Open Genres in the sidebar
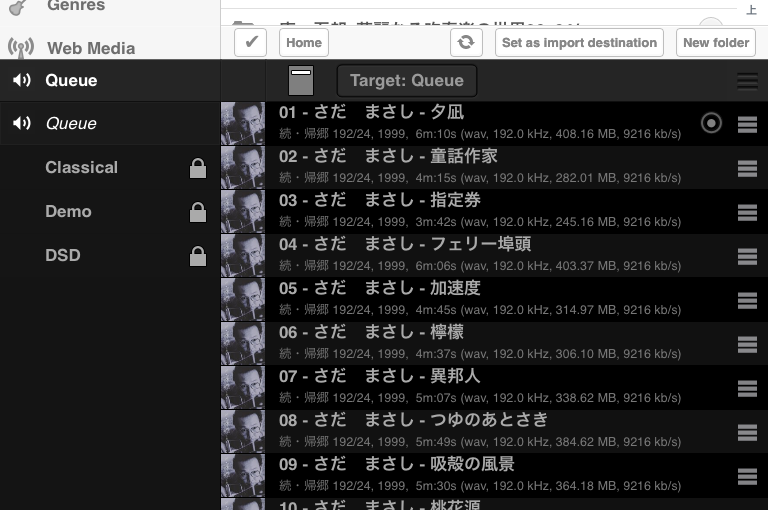This screenshot has height=510, width=768. click(76, 5)
